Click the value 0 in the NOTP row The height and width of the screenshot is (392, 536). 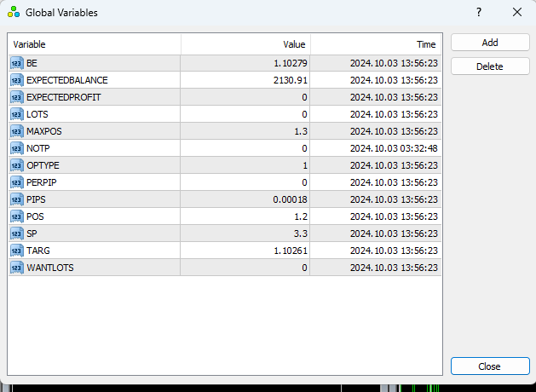[304, 148]
